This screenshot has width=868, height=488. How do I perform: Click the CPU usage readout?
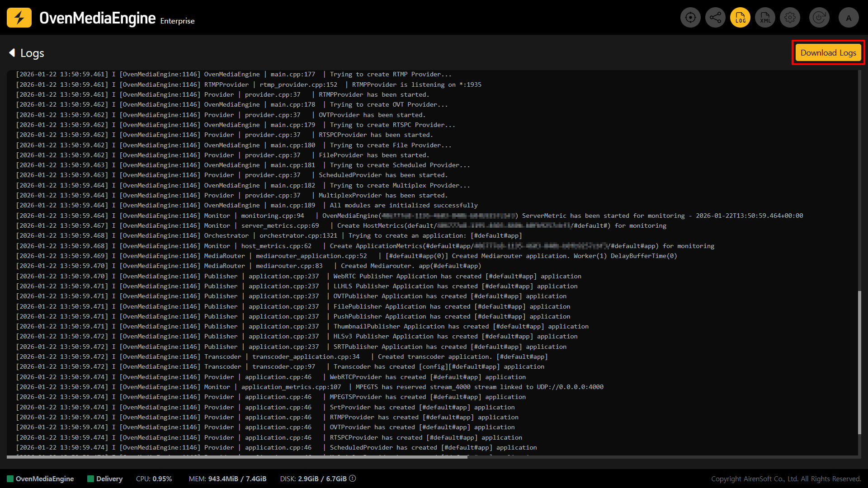coord(154,479)
